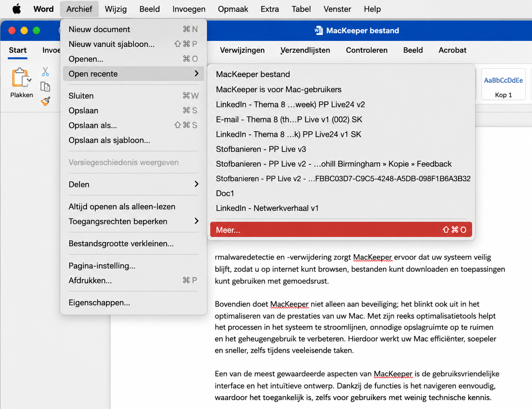532x409 pixels.
Task: Open Stofbanieren PP Live v2 Kopie Feedback
Action: pos(341,164)
